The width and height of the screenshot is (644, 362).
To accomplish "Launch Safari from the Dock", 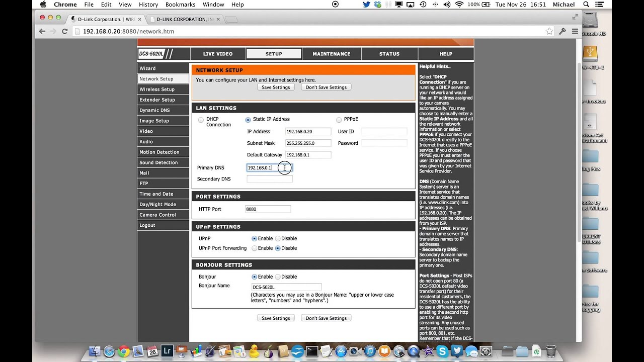I will pos(109,351).
